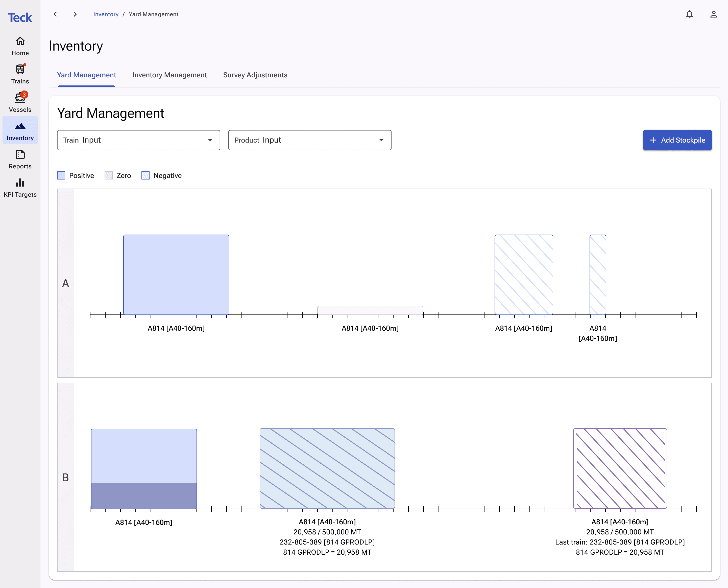Switch to Survey Adjustments tab

point(255,75)
